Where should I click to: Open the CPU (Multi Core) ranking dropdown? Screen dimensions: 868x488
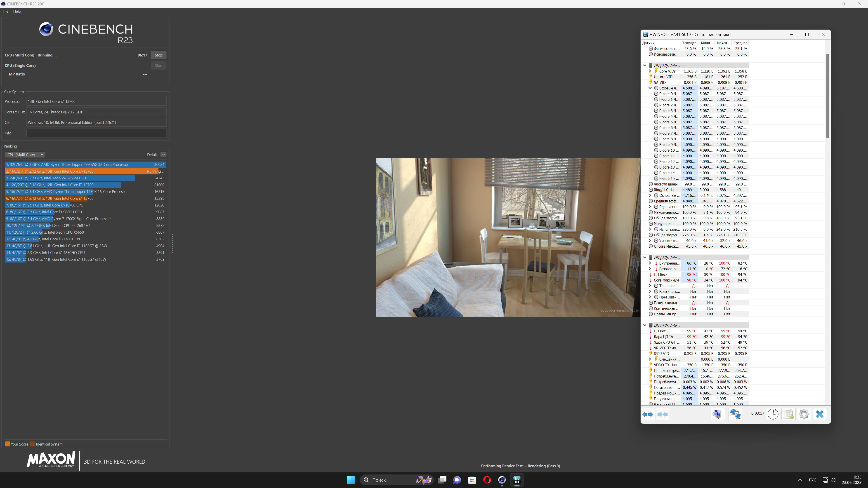coord(25,155)
